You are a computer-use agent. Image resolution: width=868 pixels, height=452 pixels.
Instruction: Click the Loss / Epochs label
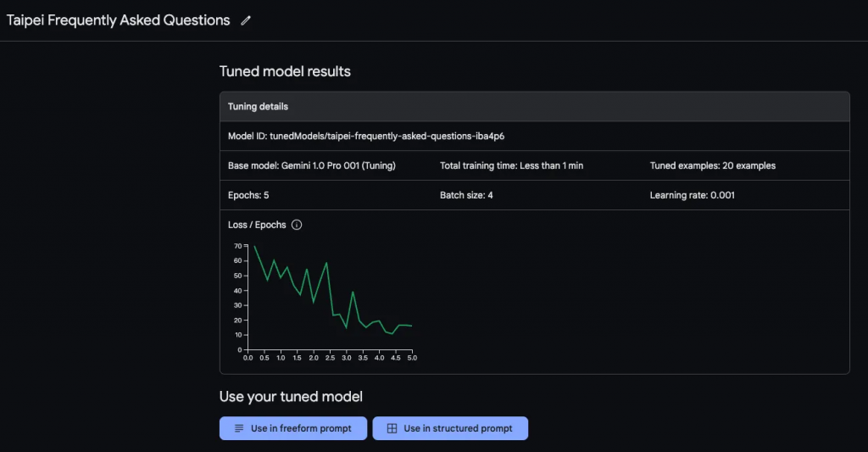pos(257,225)
